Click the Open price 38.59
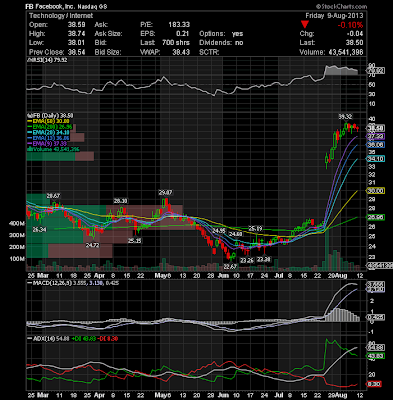 coord(77,25)
